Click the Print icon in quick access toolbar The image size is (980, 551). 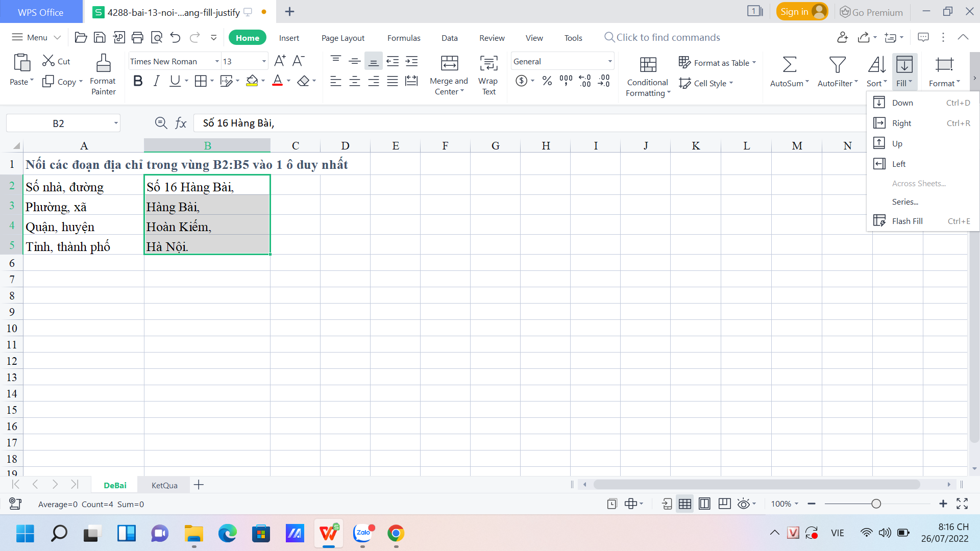click(x=137, y=37)
